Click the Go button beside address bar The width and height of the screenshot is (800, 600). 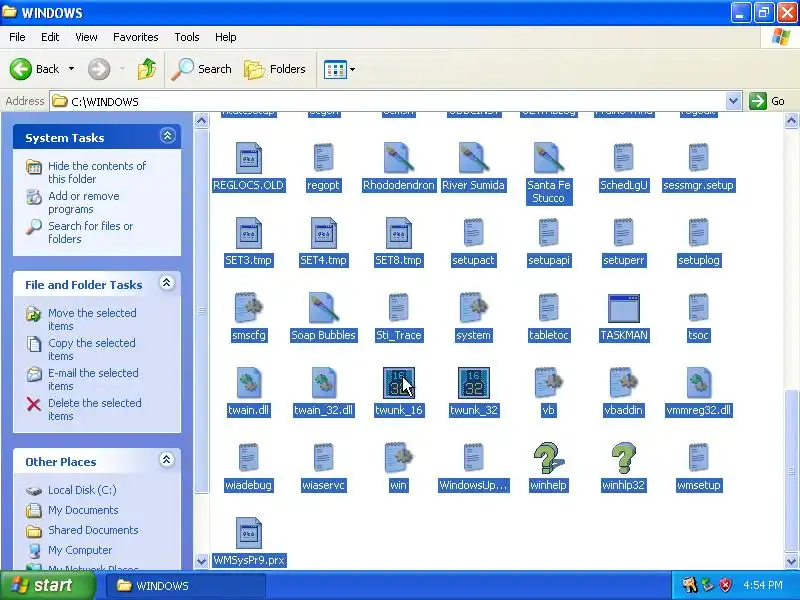(767, 101)
